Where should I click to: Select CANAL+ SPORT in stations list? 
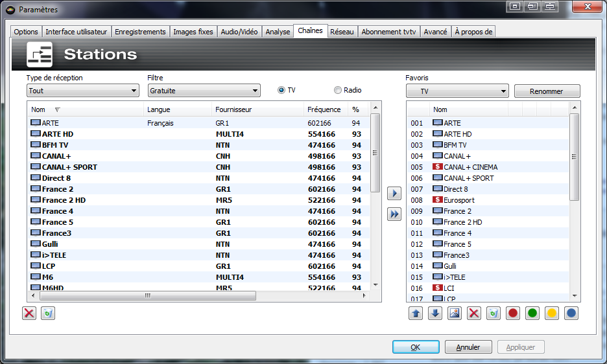coord(198,166)
